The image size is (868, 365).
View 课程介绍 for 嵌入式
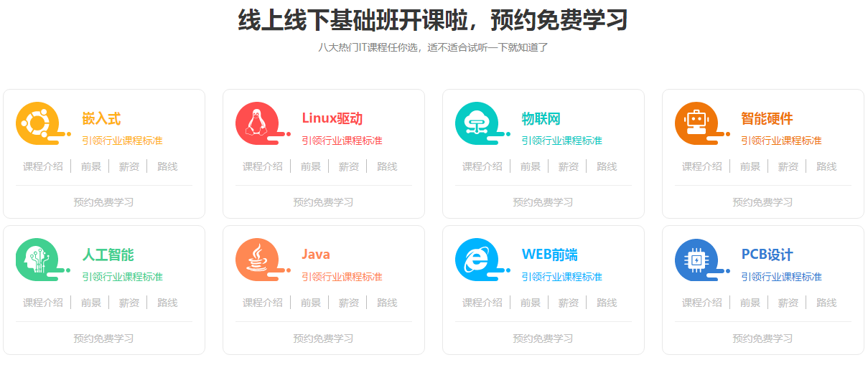click(43, 166)
